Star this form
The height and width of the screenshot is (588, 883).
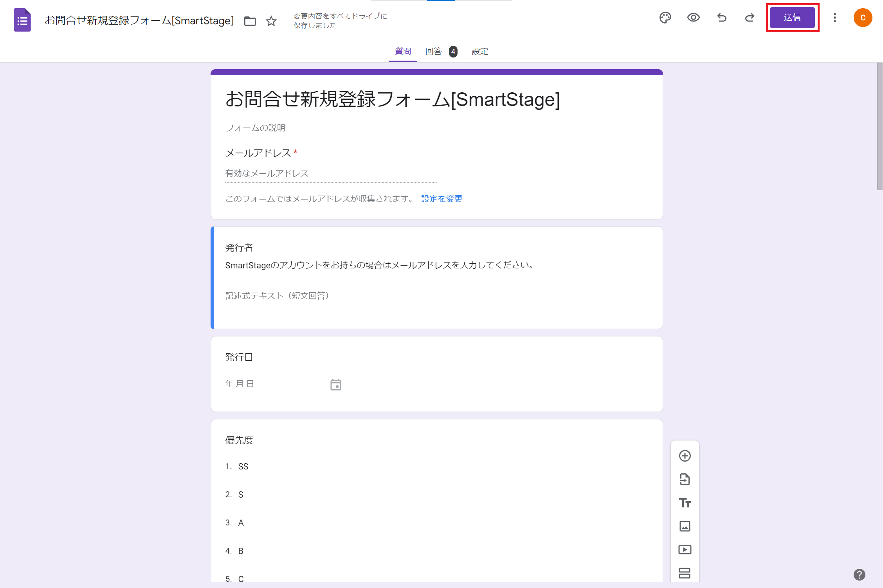coord(271,21)
